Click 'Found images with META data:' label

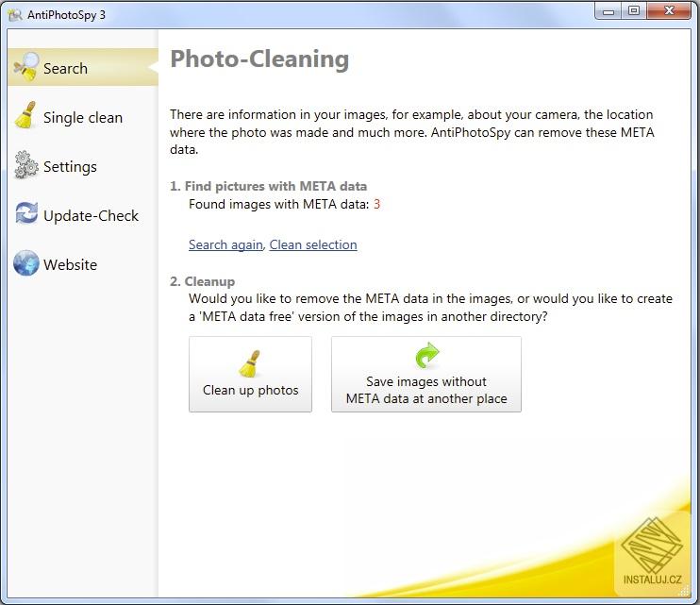coord(279,205)
